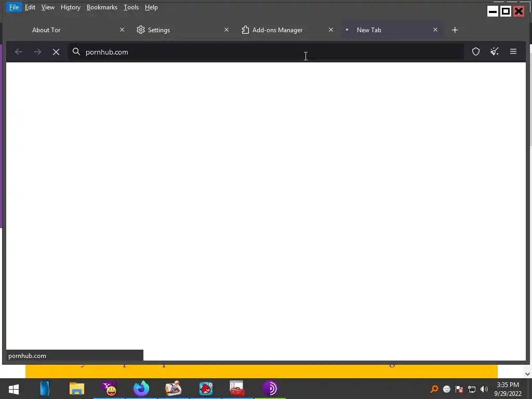Close the About Tor tab
Viewport: 532px width, 399px height.
[122, 30]
